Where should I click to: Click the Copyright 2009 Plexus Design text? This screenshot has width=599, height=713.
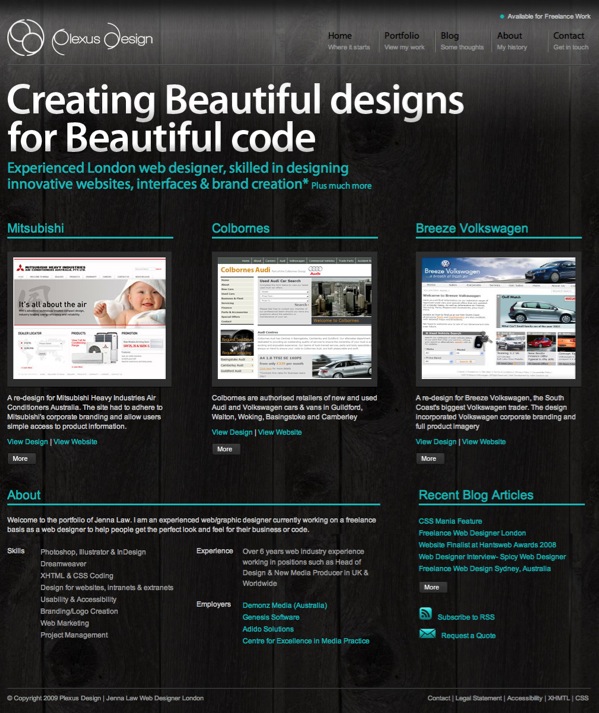(x=54, y=698)
